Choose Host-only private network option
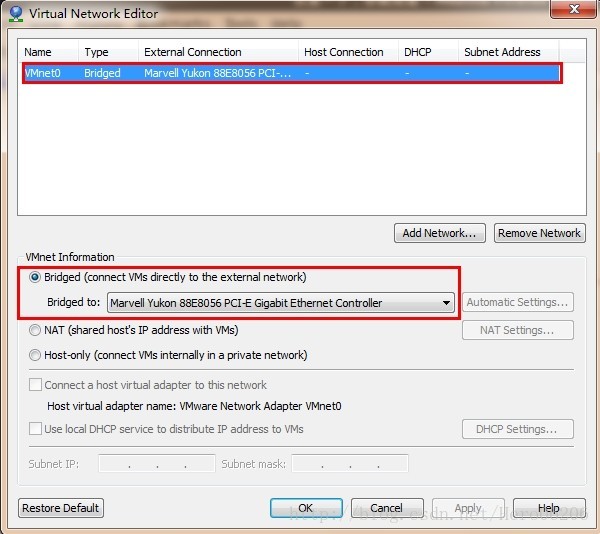Image resolution: width=600 pixels, height=534 pixels. (x=35, y=355)
